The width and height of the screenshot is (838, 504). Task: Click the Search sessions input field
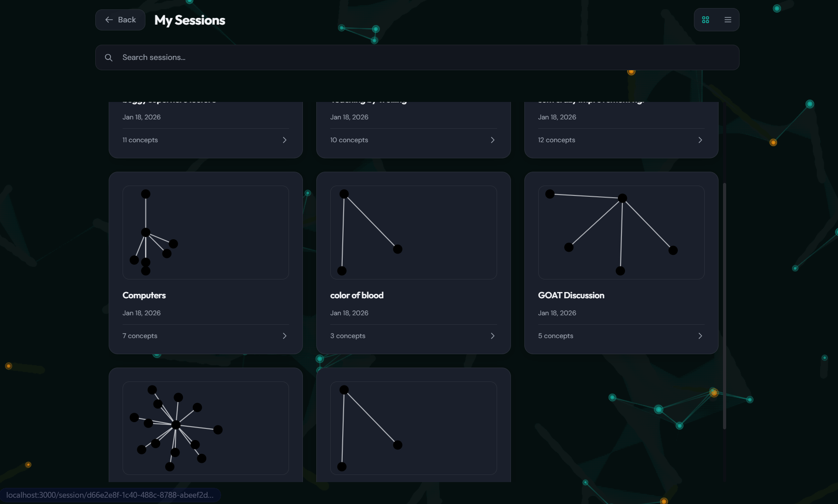(417, 57)
